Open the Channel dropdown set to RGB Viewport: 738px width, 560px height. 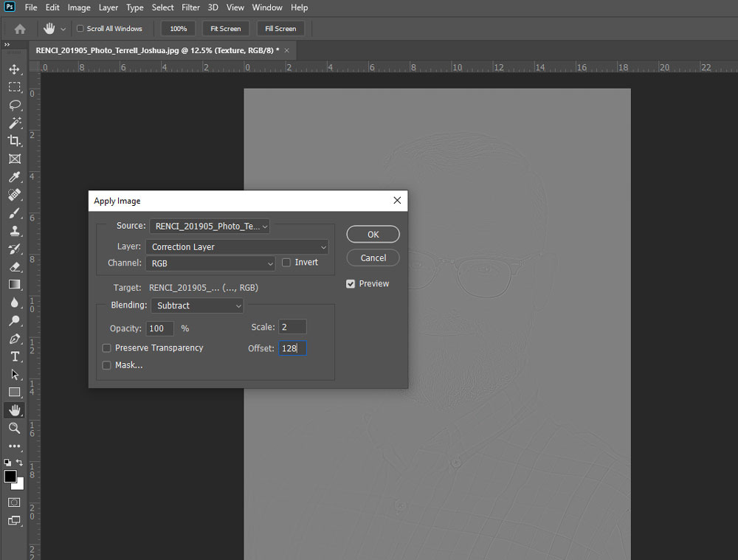pos(211,263)
